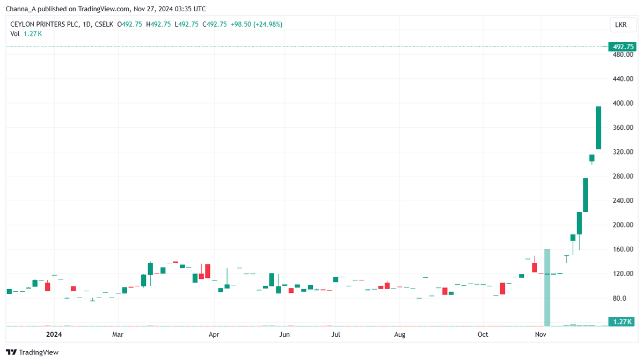Click the Nov time axis label
The image size is (644, 362).
(541, 335)
